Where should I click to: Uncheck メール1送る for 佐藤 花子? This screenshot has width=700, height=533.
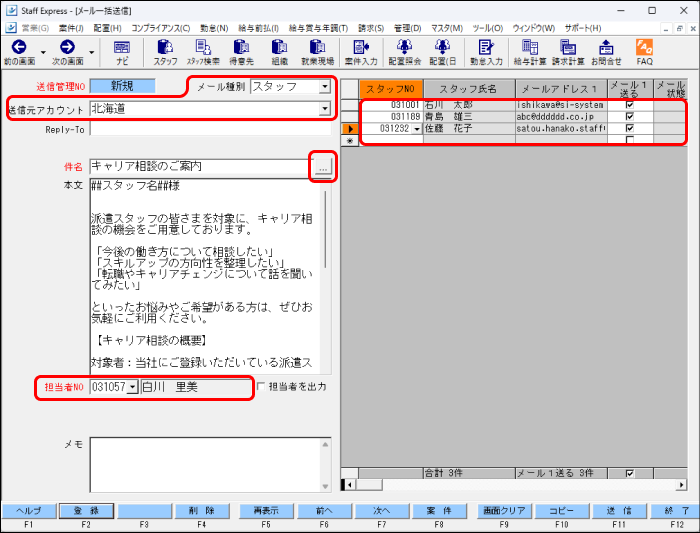pyautogui.click(x=629, y=128)
